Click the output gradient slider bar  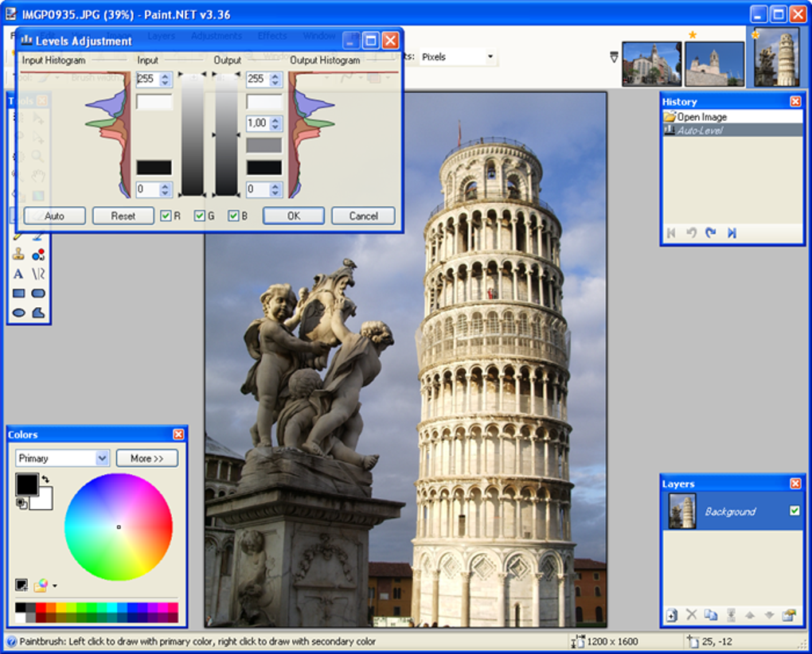tap(226, 134)
